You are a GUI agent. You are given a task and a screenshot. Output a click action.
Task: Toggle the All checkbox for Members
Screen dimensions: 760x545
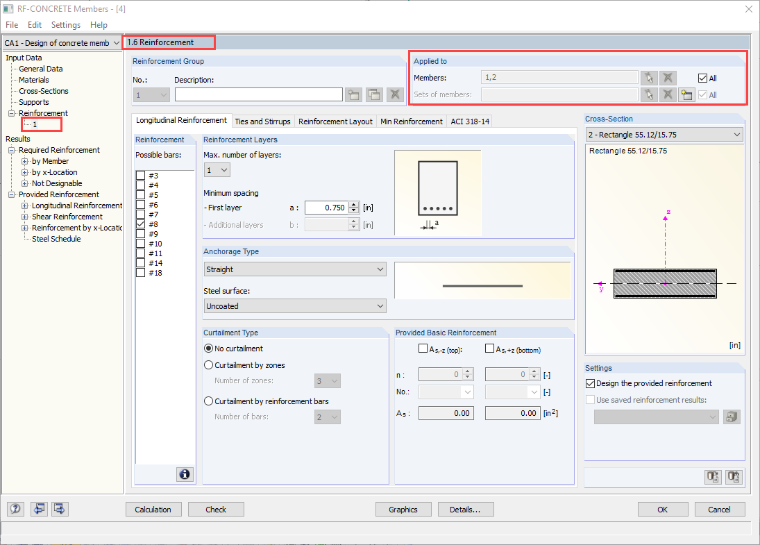tap(702, 78)
